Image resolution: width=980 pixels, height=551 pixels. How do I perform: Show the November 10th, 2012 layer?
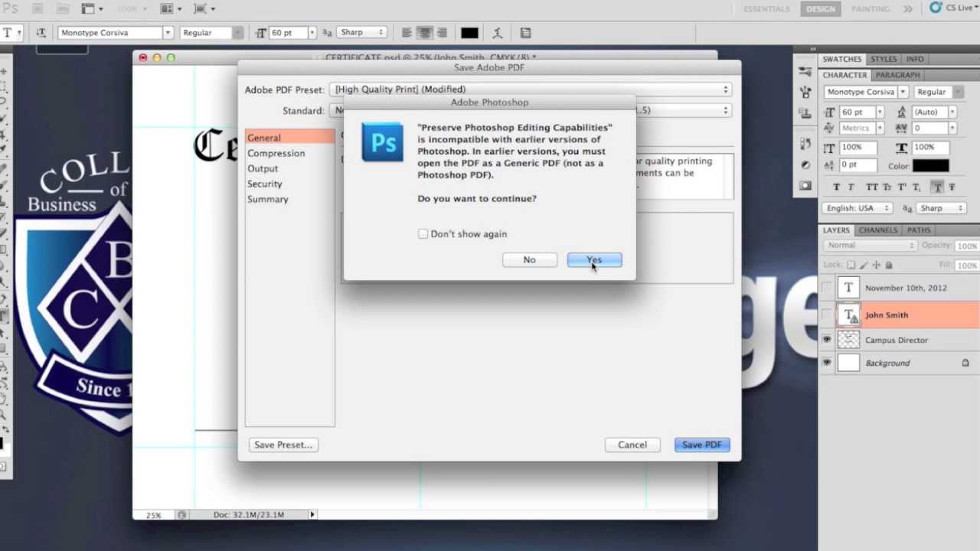pos(827,288)
